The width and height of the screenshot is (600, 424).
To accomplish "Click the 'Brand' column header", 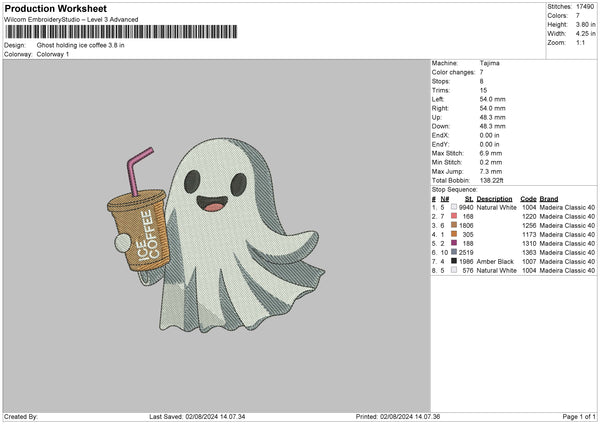I will pyautogui.click(x=549, y=199).
